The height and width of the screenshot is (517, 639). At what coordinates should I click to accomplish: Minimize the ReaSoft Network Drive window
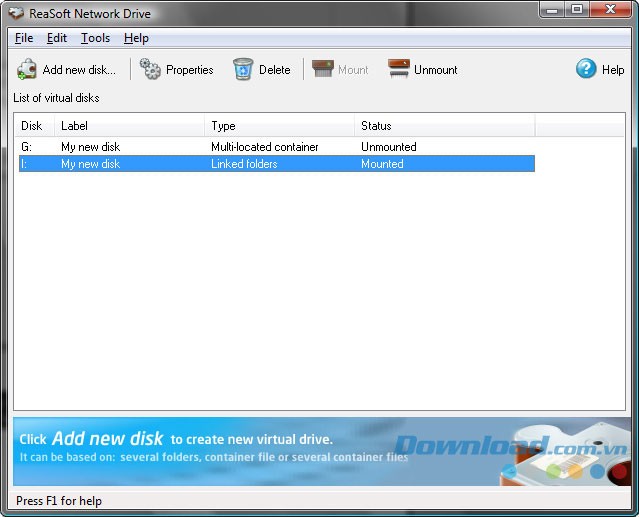point(552,10)
